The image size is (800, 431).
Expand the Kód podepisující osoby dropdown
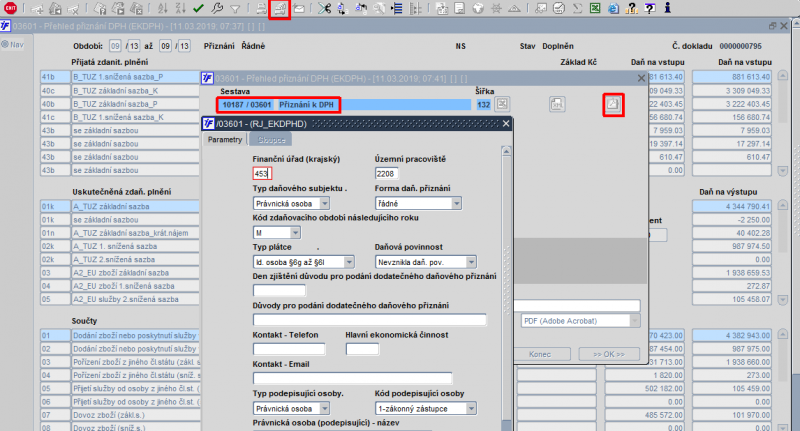point(471,409)
